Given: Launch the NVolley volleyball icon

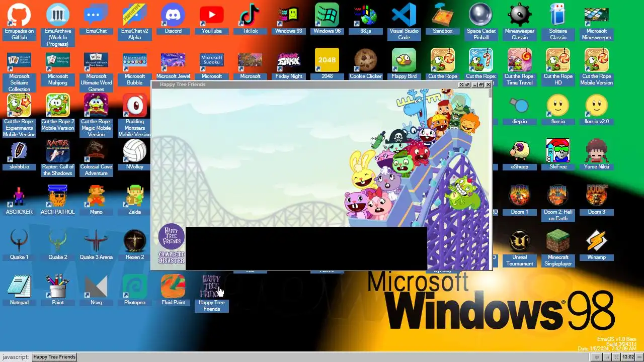Looking at the screenshot, I should click(x=135, y=151).
